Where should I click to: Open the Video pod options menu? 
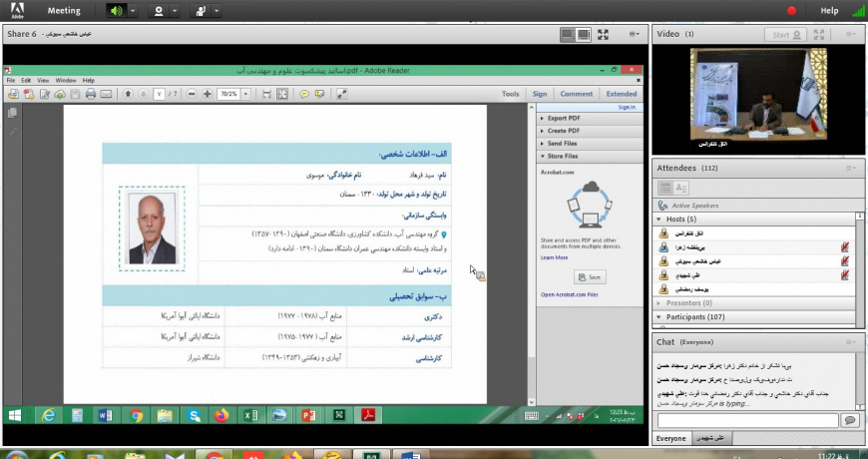(851, 34)
